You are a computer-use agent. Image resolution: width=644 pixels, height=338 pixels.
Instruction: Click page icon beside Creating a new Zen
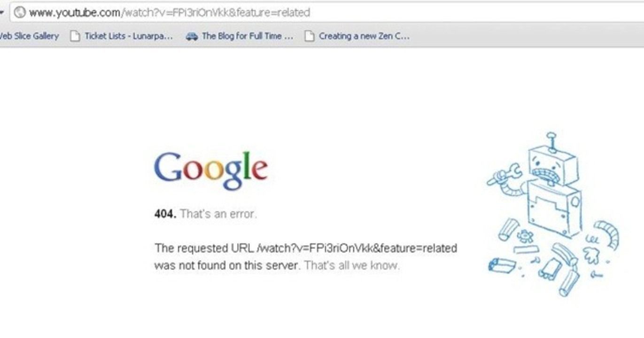309,36
